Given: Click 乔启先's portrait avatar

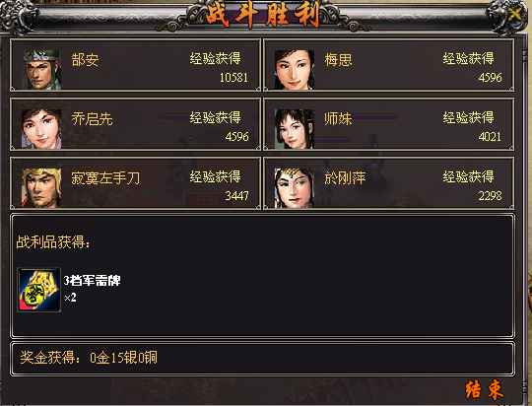Looking at the screenshot, I should point(41,129).
